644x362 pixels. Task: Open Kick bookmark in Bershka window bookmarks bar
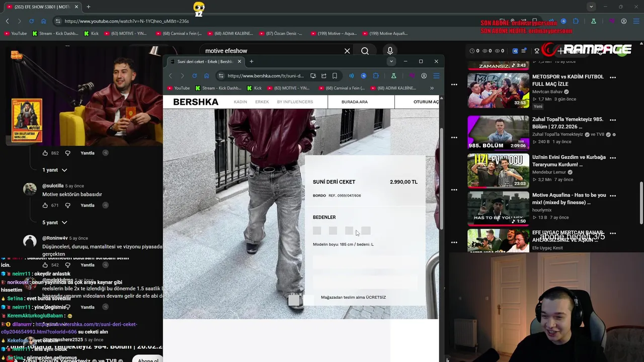click(x=254, y=88)
